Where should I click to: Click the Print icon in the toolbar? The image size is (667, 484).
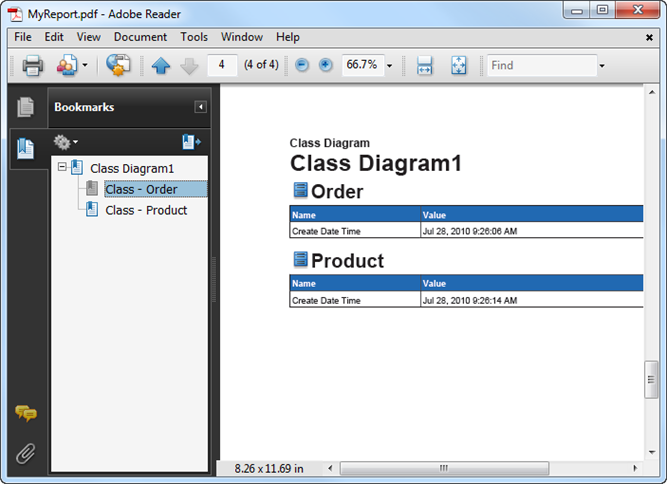coord(33,65)
